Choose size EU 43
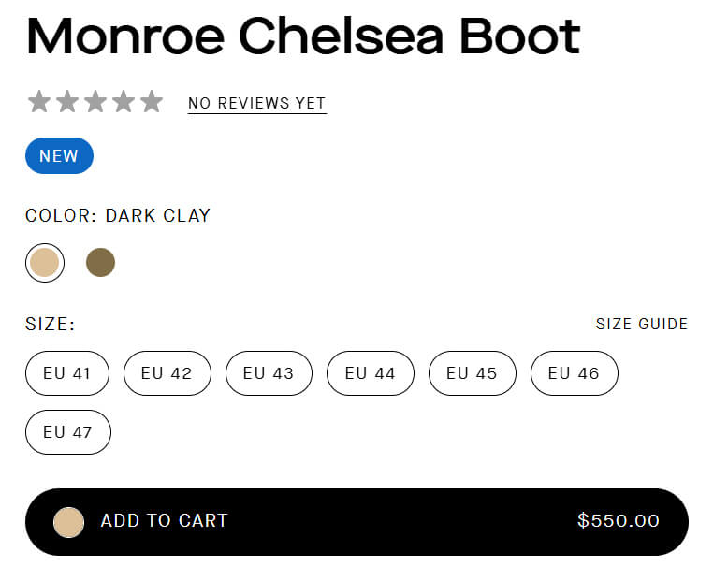This screenshot has height=581, width=728. click(269, 373)
